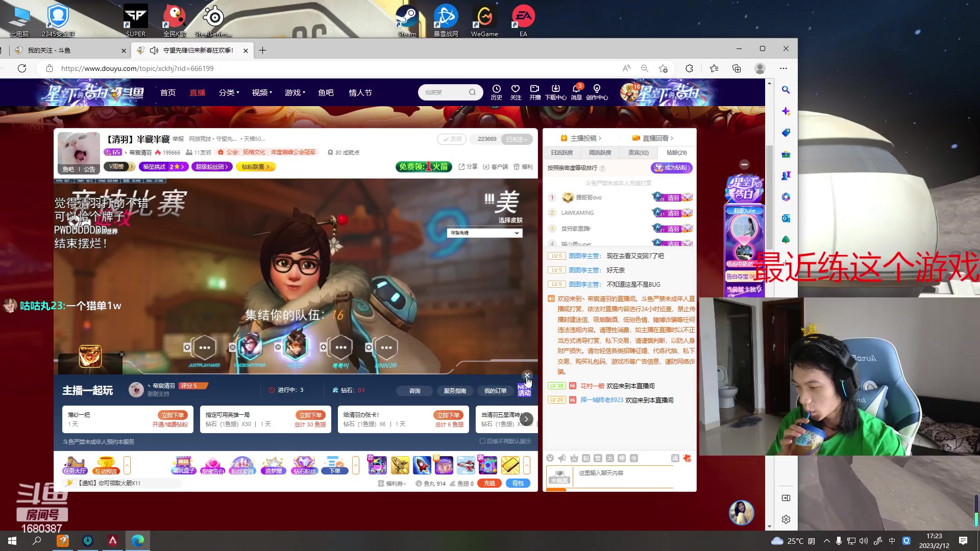Viewport: 980px width, 551px height.
Task: Open the 互动预言 trophy icon
Action: pos(106,465)
